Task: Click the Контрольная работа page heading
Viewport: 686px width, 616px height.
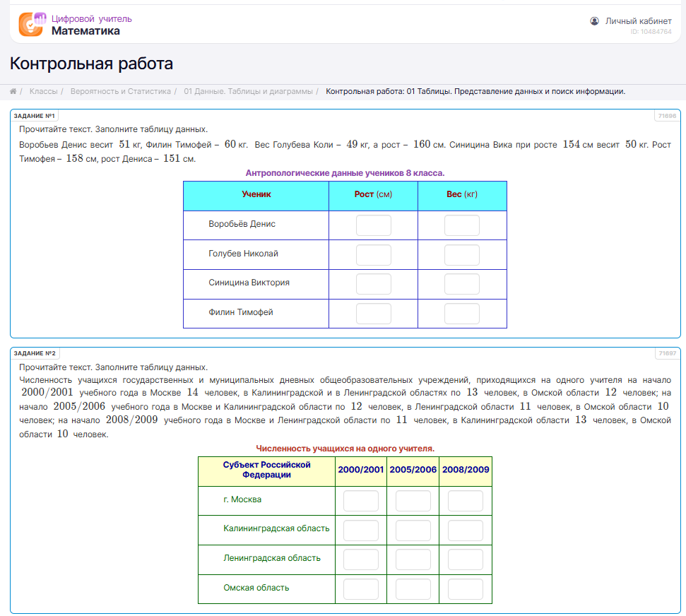Action: coord(91,64)
